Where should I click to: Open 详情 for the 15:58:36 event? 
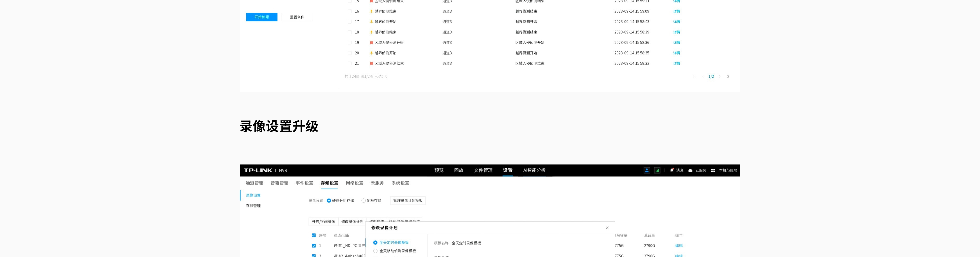(x=676, y=43)
